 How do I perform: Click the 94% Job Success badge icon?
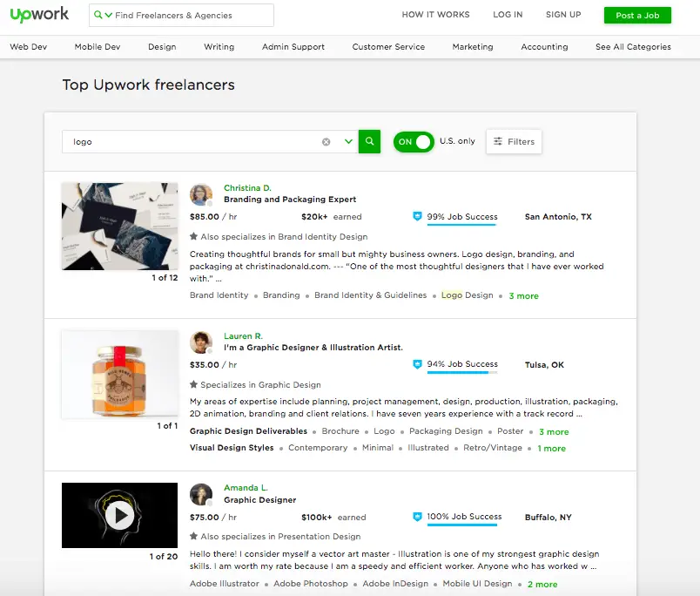pos(417,364)
